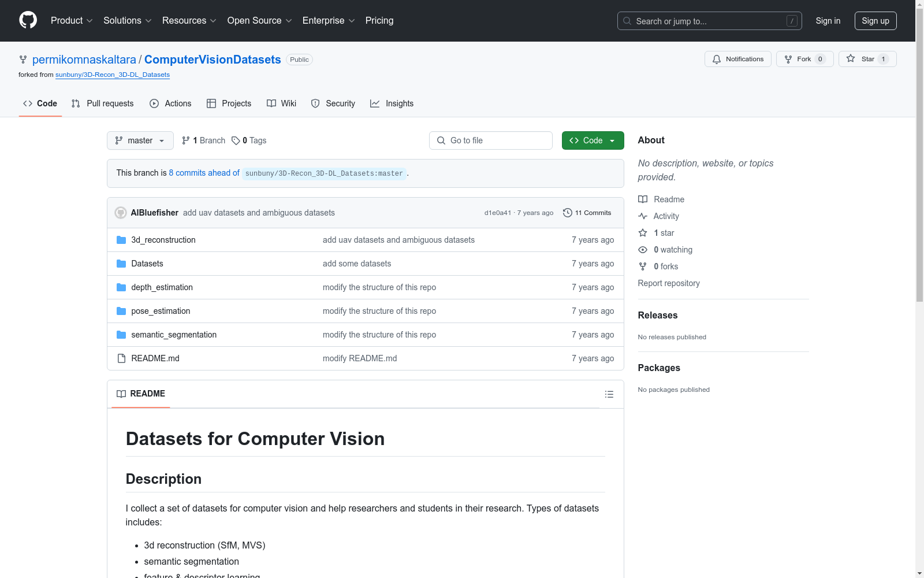Fork this repository
The image size is (924, 578).
pyautogui.click(x=804, y=59)
